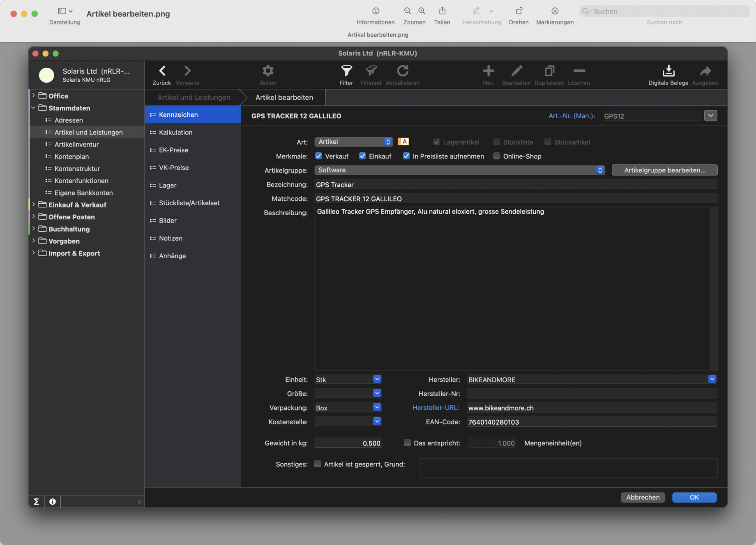Click the Artikelgruppe bearbeiten button

(664, 170)
